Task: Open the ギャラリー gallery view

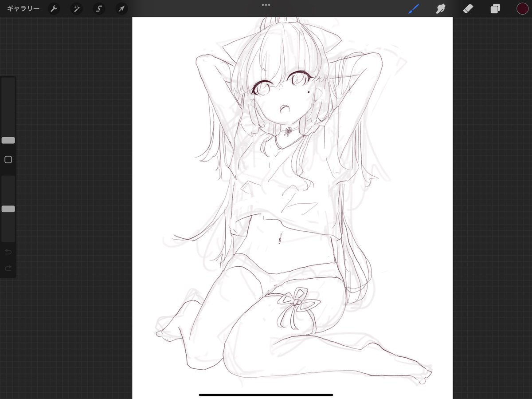Action: [23, 9]
